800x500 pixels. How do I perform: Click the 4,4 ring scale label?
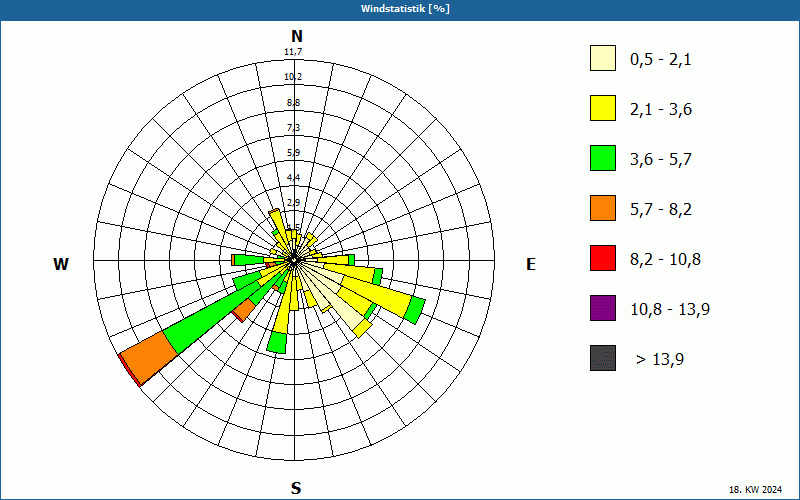coord(293,178)
